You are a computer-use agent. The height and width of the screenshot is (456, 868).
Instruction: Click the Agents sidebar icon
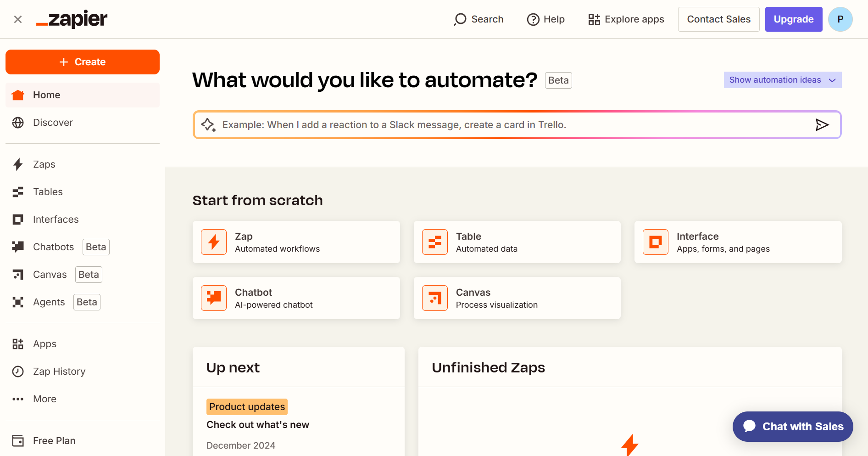(x=18, y=302)
